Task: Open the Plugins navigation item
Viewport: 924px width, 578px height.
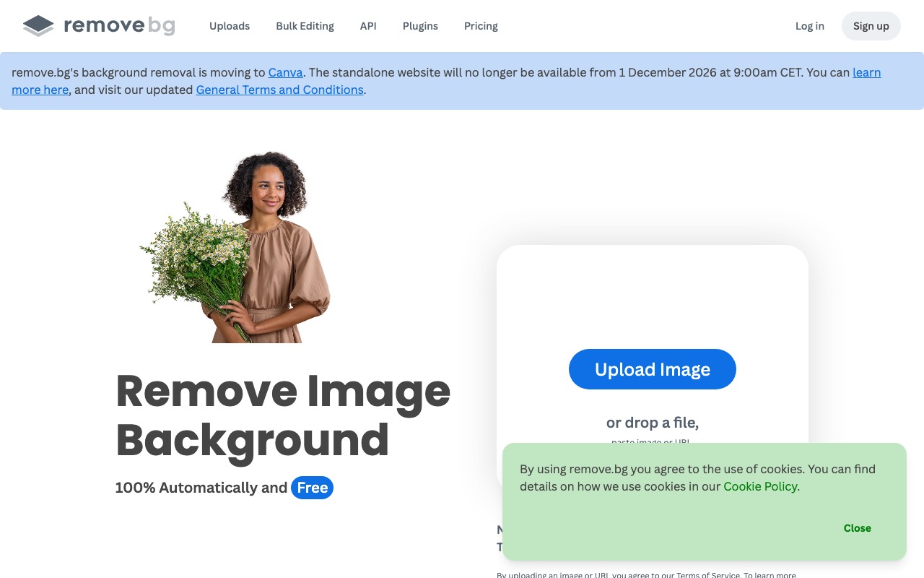Action: [x=420, y=26]
